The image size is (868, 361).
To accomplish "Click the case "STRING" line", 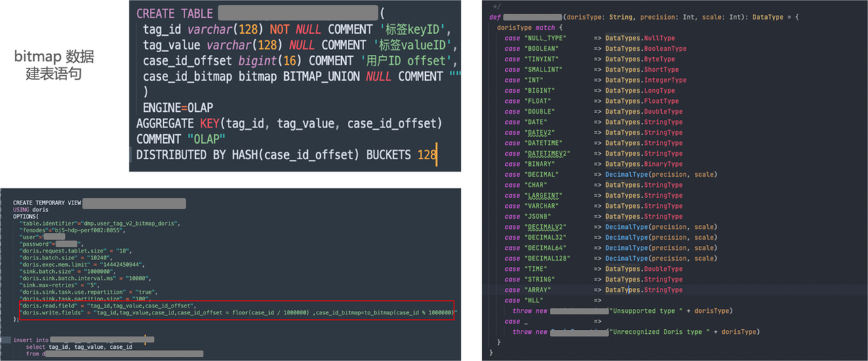I will pos(593,280).
